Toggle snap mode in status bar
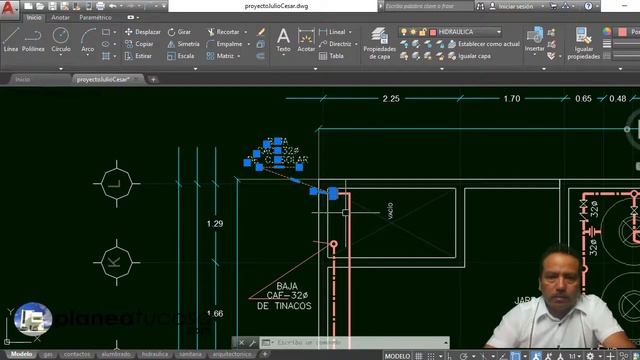 431,356
